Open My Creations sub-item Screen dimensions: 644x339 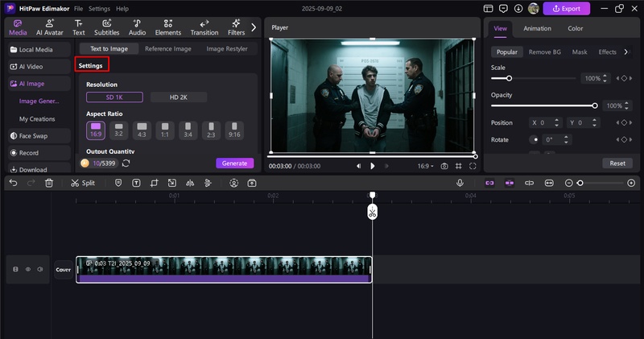coord(37,118)
